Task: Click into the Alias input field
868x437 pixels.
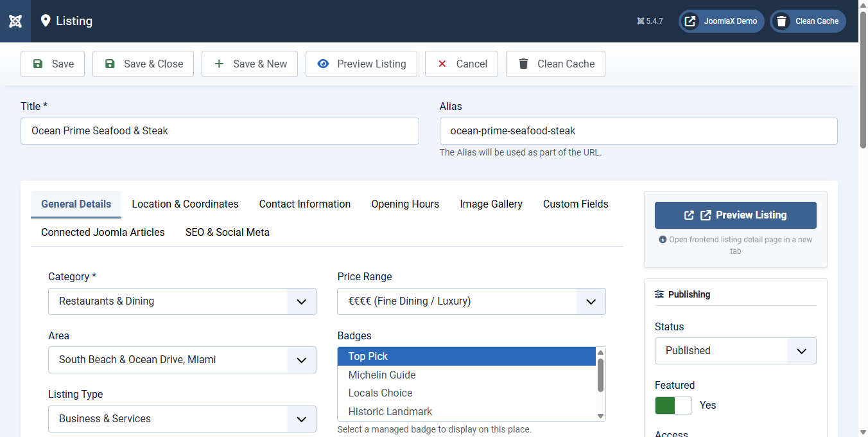Action: (639, 131)
